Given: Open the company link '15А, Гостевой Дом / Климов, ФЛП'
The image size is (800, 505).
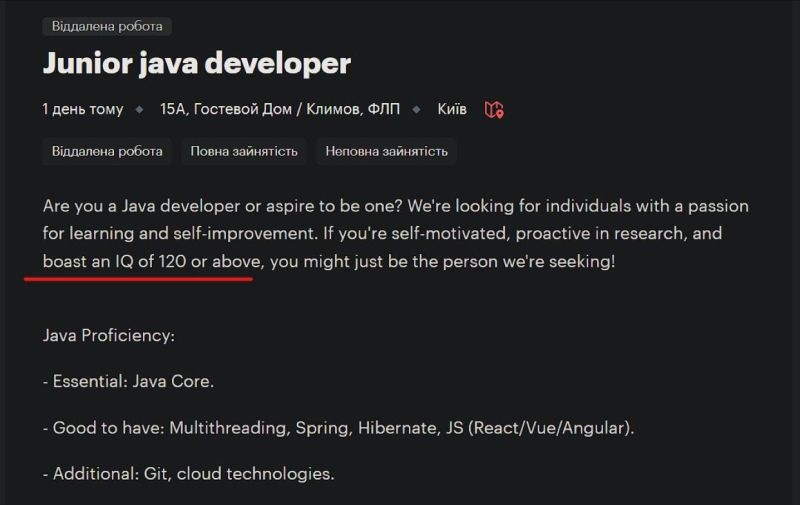Looking at the screenshot, I should click(280, 109).
